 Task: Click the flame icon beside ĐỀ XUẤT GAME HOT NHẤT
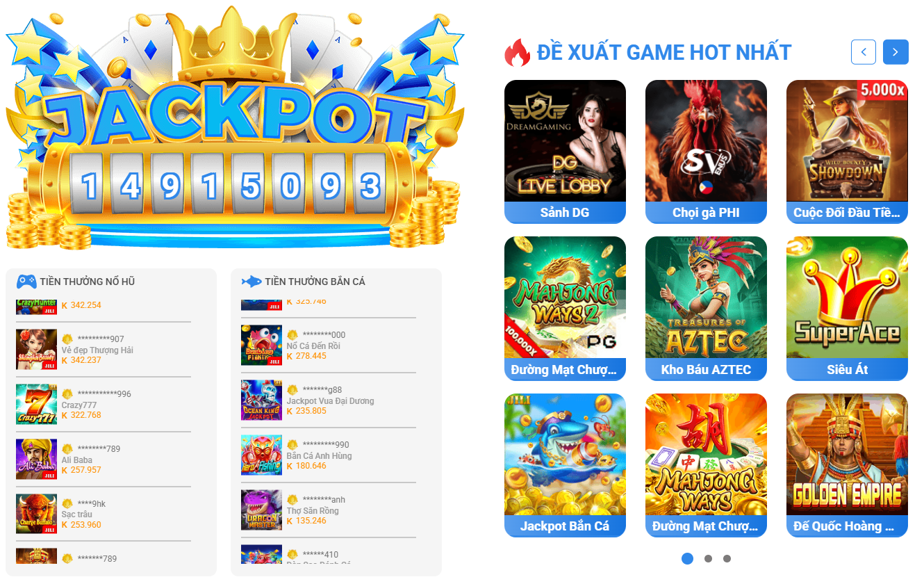[x=517, y=52]
